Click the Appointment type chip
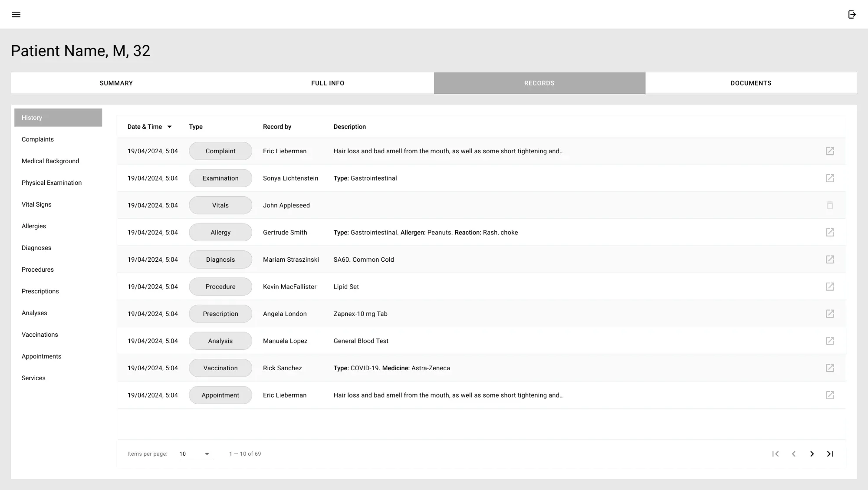 [220, 395]
